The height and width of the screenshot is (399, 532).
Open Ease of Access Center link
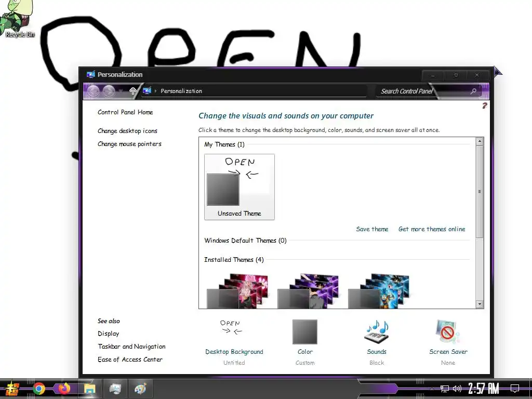[x=130, y=360]
